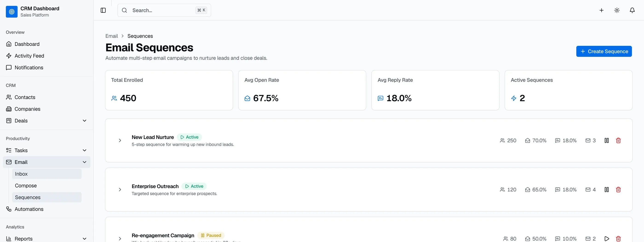644x242 pixels.
Task: Expand the Tasks menu chevron
Action: 84,150
